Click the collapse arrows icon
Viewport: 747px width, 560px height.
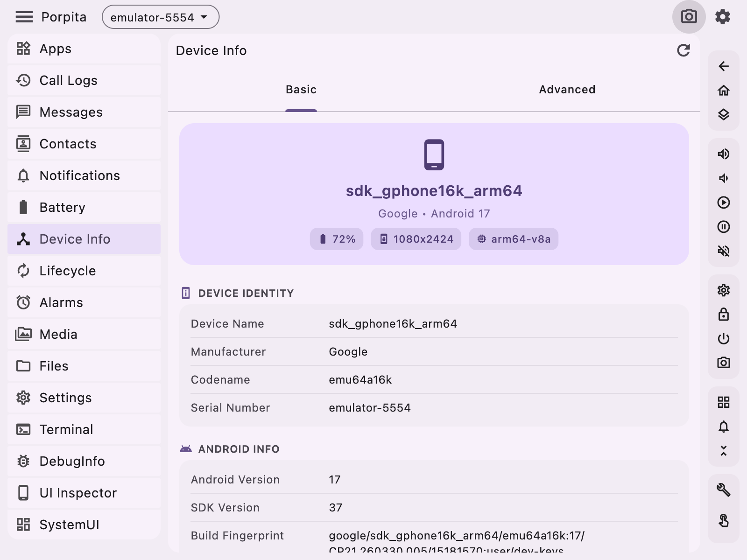point(724,451)
